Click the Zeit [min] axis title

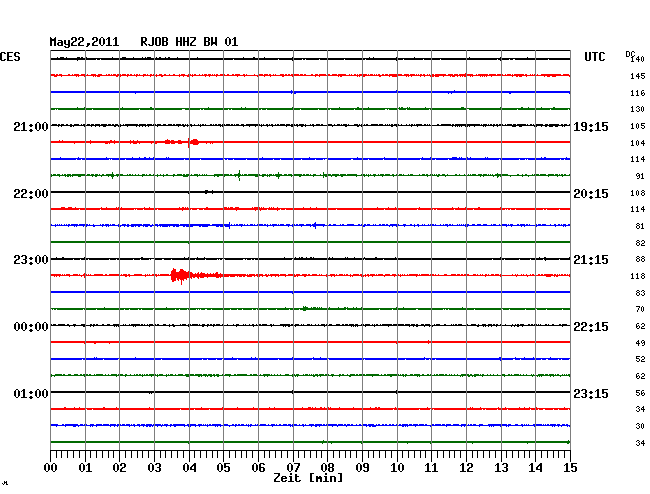(308, 478)
